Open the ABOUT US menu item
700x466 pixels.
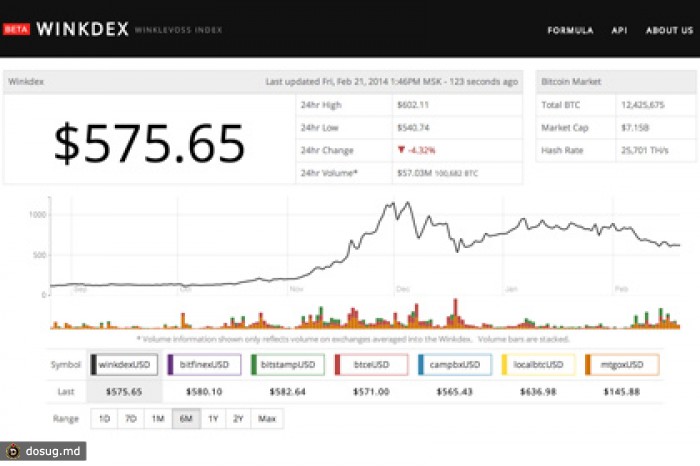[669, 30]
